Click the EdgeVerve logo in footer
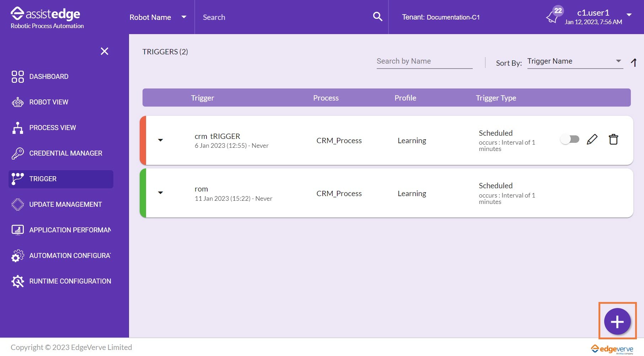This screenshot has height=356, width=644. click(x=612, y=349)
